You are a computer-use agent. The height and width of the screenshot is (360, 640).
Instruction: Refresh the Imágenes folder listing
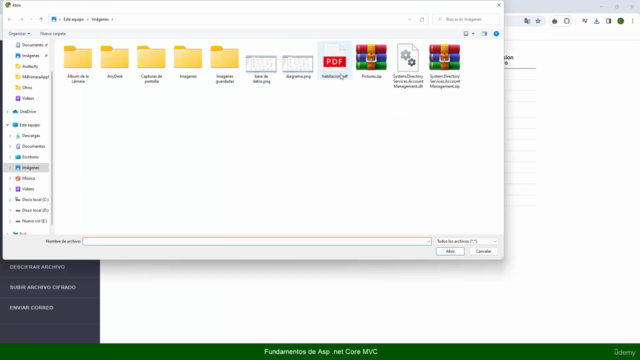[x=422, y=19]
